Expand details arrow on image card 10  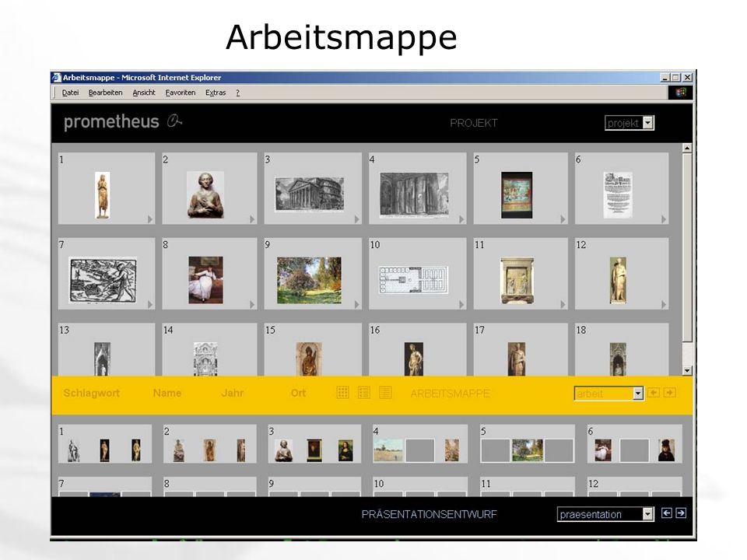[x=461, y=304]
